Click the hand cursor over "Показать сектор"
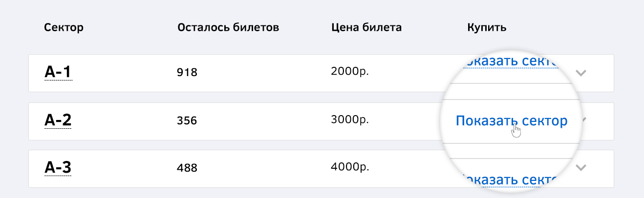The height and width of the screenshot is (198, 644). tap(516, 131)
